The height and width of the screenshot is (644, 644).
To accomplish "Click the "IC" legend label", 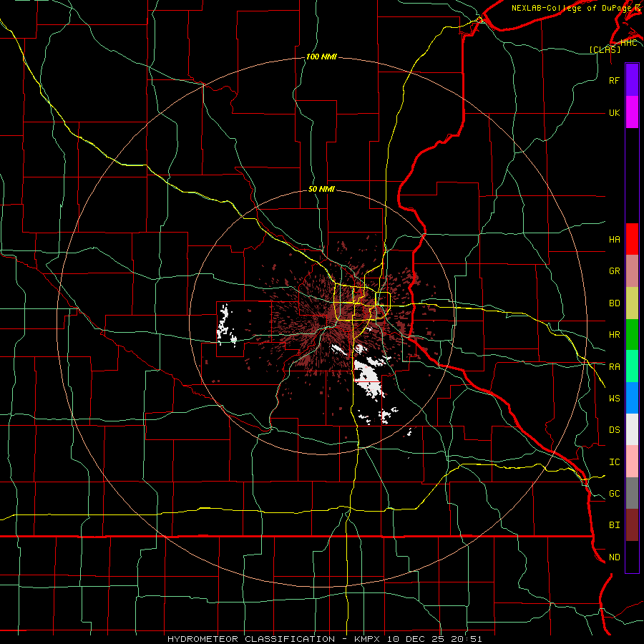I will coord(615,462).
